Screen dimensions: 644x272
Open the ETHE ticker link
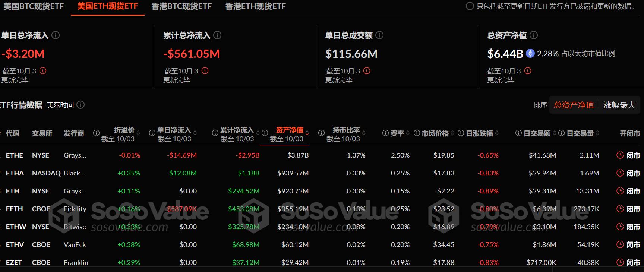15,155
